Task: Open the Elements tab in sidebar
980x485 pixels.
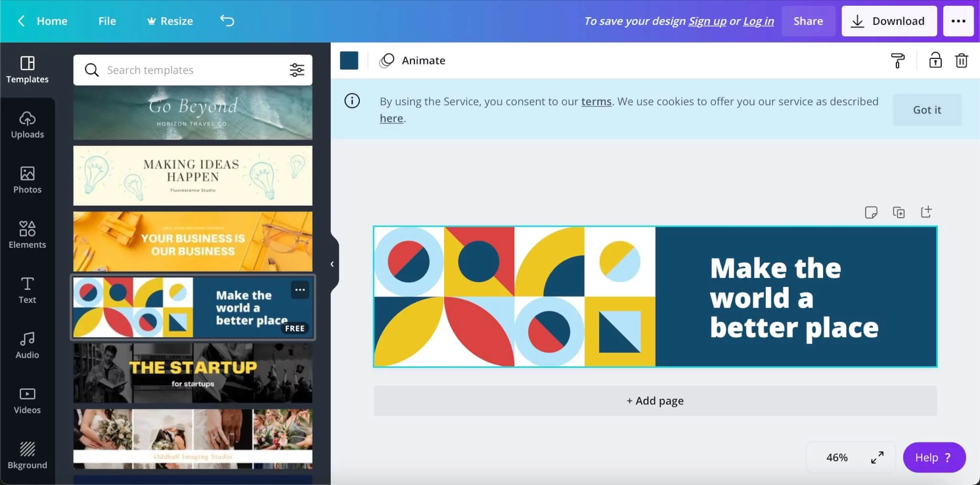Action: pyautogui.click(x=27, y=234)
